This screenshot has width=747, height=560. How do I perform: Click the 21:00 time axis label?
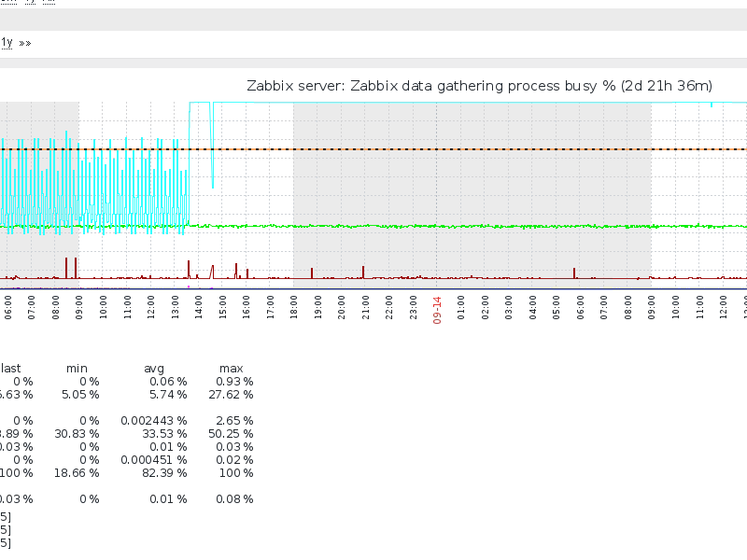click(365, 307)
